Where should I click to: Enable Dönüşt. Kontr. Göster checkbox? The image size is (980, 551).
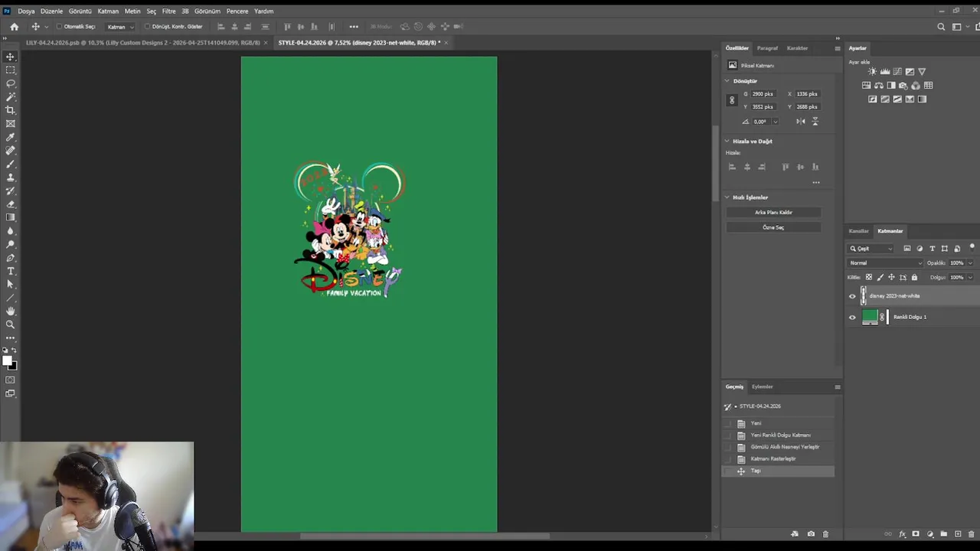[x=147, y=27]
